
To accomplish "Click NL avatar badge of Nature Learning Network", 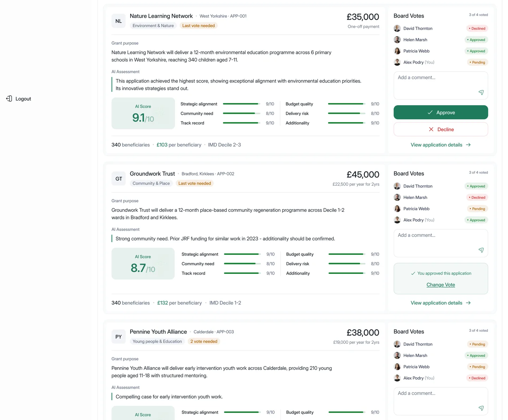I will (119, 21).
